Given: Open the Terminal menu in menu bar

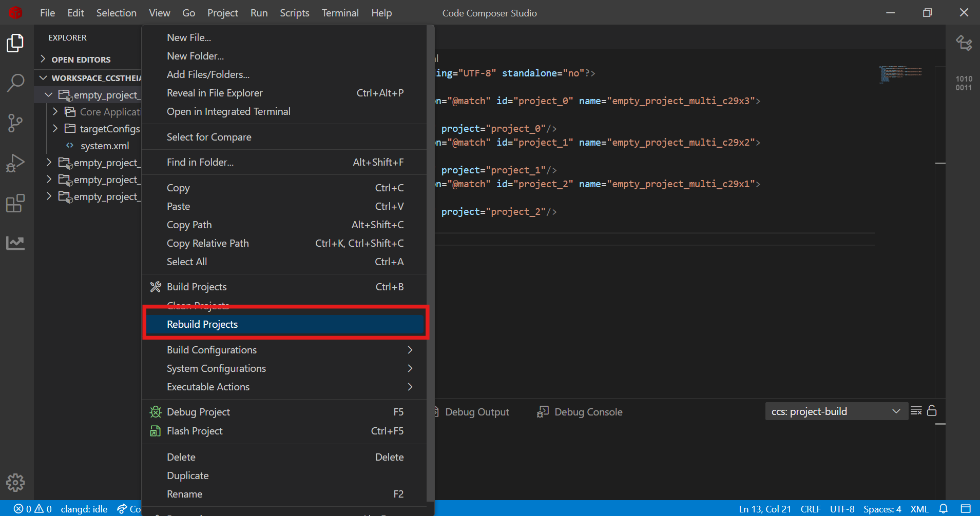Looking at the screenshot, I should pyautogui.click(x=340, y=13).
